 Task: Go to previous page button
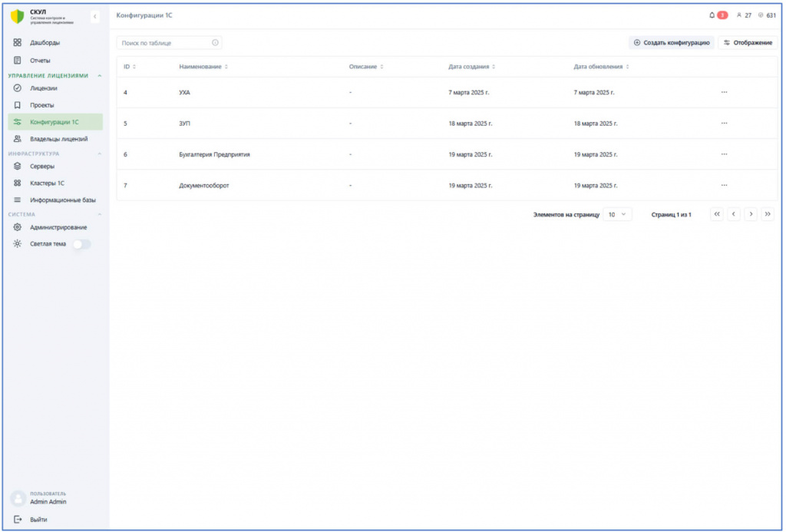coord(734,214)
